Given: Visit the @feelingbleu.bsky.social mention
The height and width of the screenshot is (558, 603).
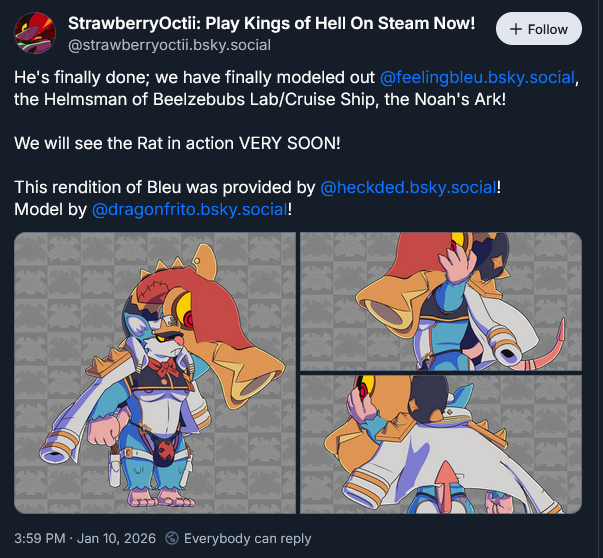Looking at the screenshot, I should click(x=477, y=77).
